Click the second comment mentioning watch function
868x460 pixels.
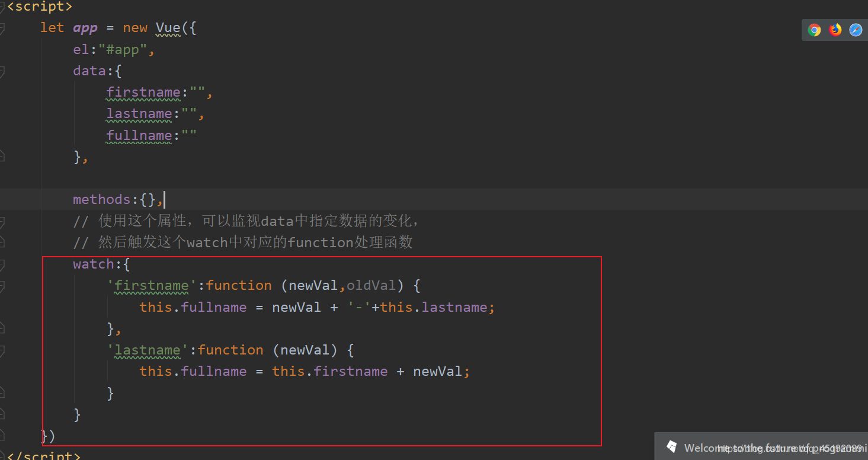pyautogui.click(x=243, y=242)
